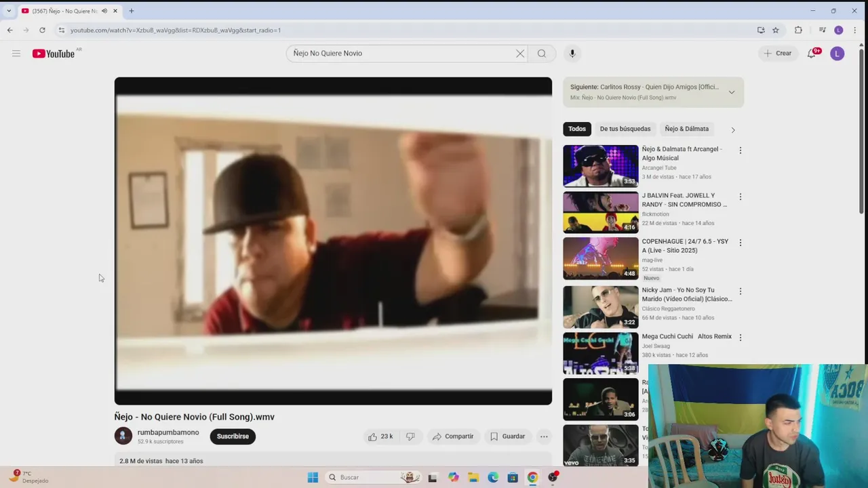Open rumbapumbamono channel avatar
The image size is (868, 488).
click(123, 436)
